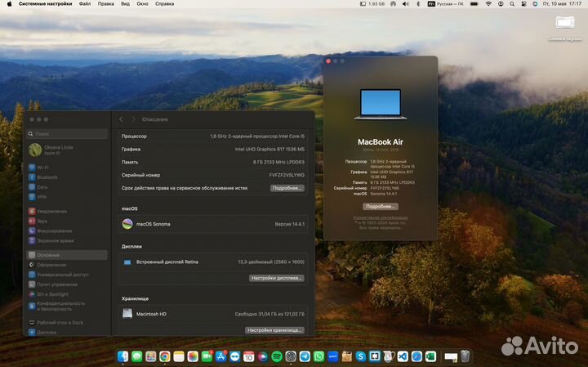Open the Файл menu
Viewport: 588px width, 367px height.
pyautogui.click(x=85, y=4)
